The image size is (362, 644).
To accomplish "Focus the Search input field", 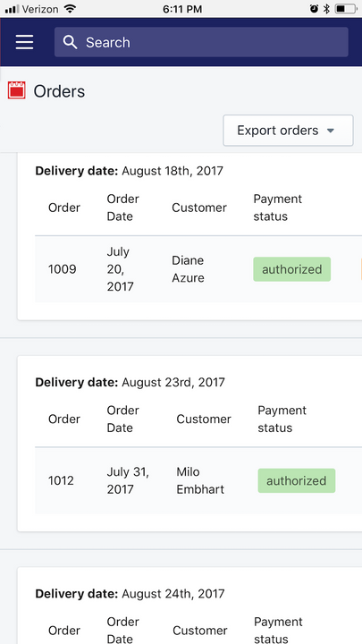I will tap(201, 42).
